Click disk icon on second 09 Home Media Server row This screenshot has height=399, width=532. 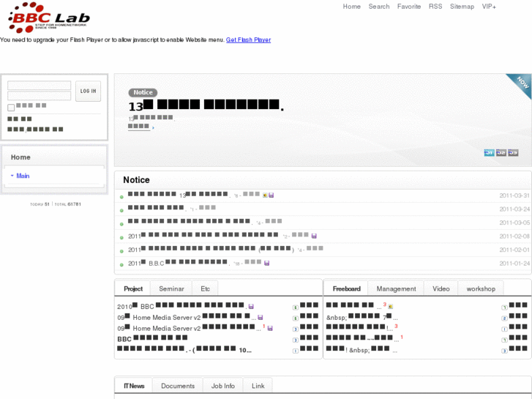pyautogui.click(x=270, y=329)
